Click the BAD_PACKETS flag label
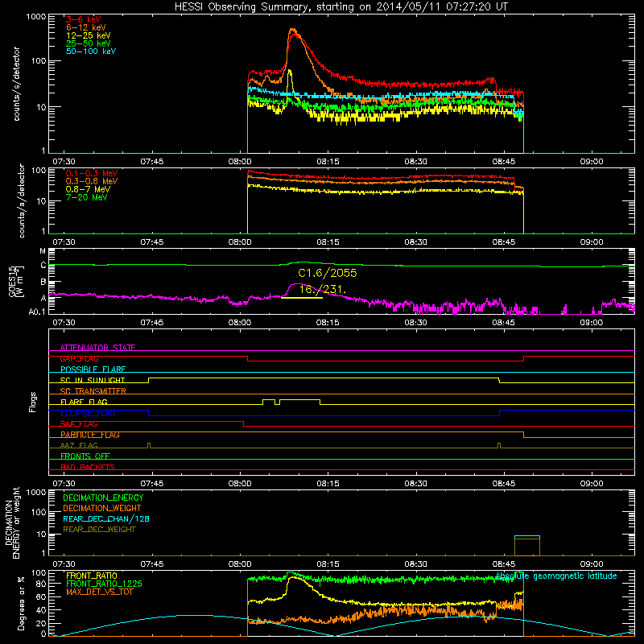The width and height of the screenshot is (644, 644). 88,467
